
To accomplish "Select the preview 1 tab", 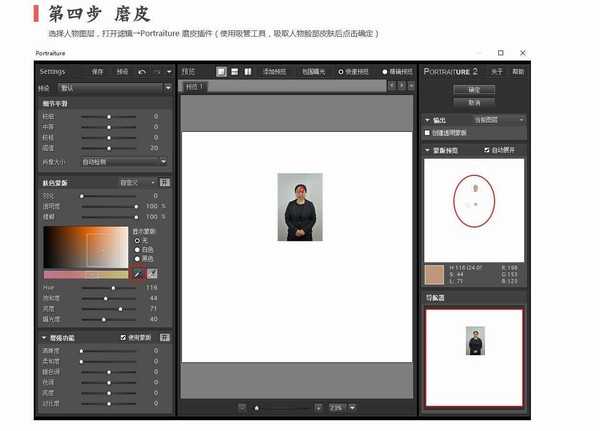I will [x=194, y=87].
